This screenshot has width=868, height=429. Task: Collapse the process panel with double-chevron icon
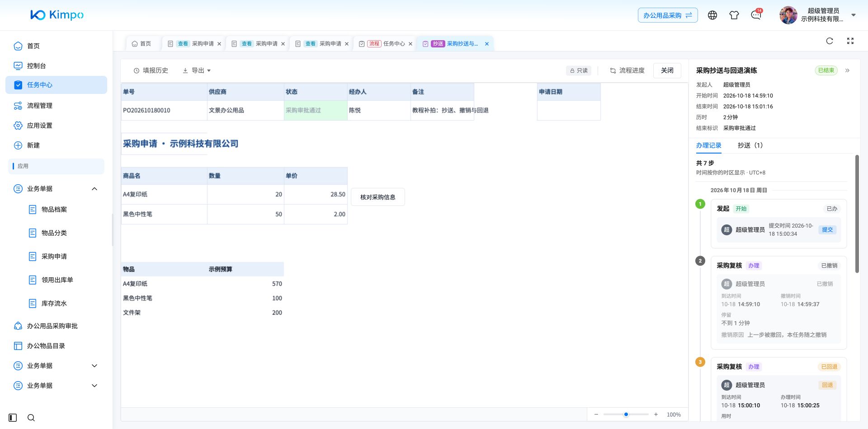[x=848, y=70]
